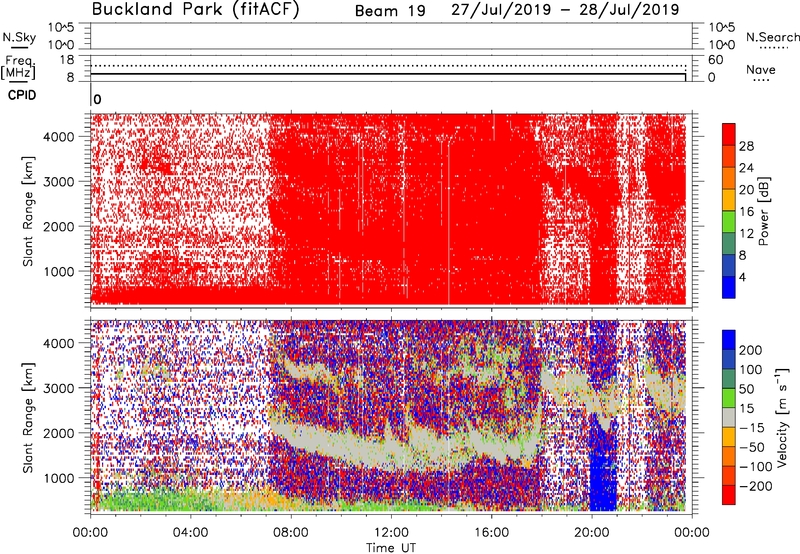Screen dimensions: 800x554
Task: Click the 'CPID' label
Action: pos(22,95)
